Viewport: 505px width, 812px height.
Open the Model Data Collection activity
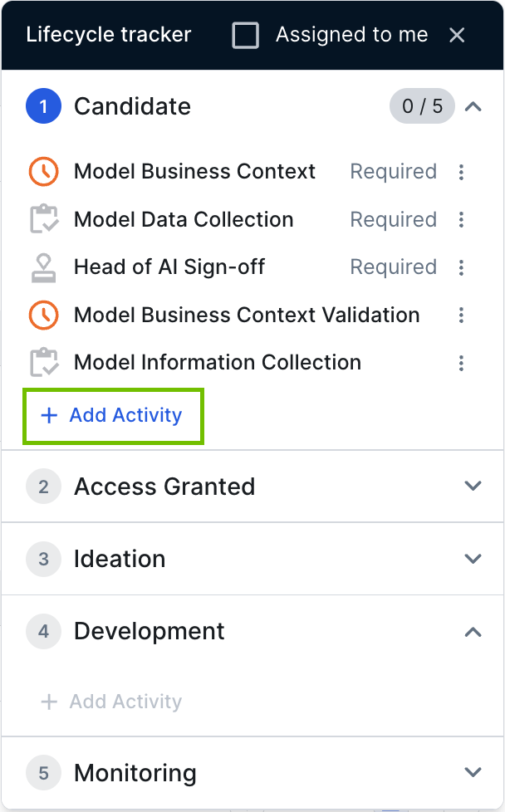pyautogui.click(x=184, y=220)
